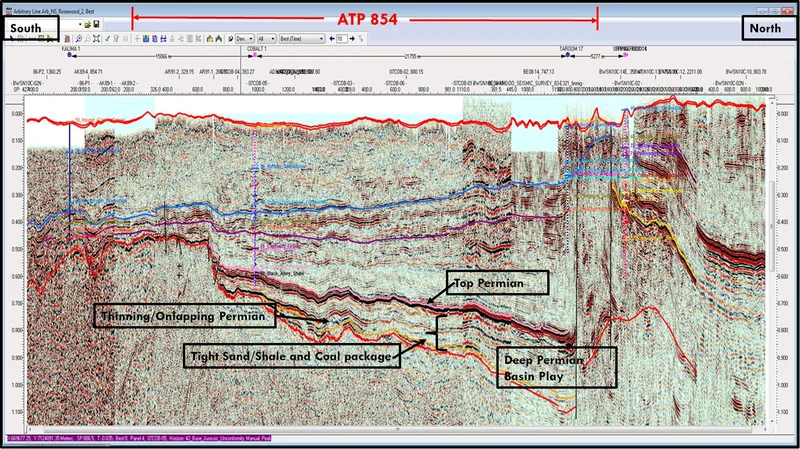Click the zoom to fit extents icon
This screenshot has height=449, width=800.
(96, 39)
